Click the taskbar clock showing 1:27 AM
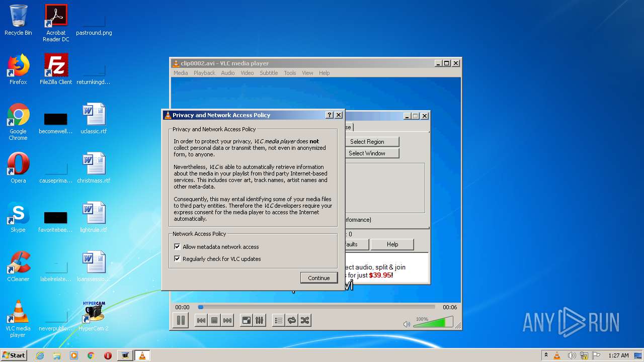The image size is (644, 362). (x=618, y=355)
